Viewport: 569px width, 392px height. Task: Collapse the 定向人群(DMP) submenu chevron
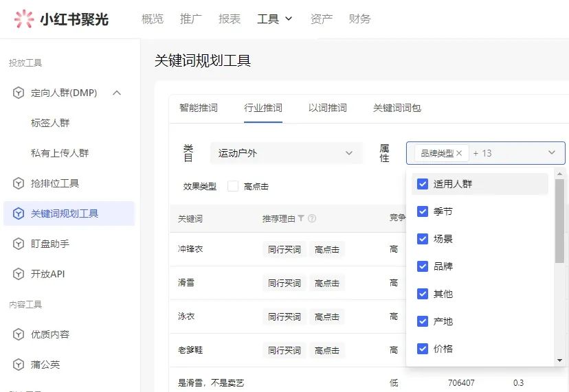point(117,93)
